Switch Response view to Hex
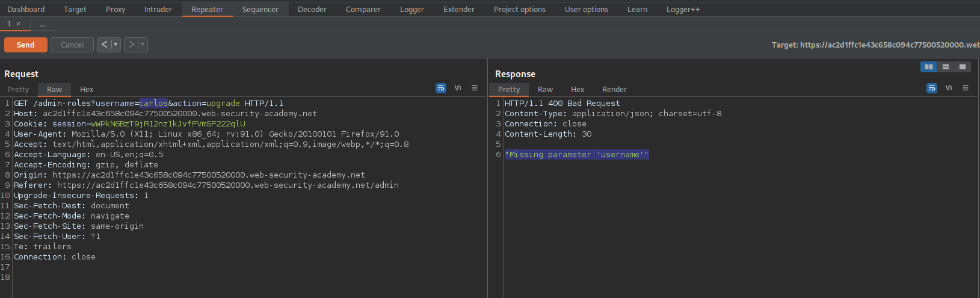Screen dimensions: 980x298 click(x=578, y=89)
